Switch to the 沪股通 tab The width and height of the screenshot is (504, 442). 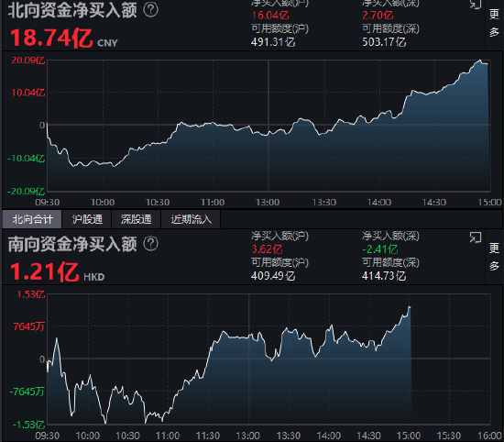click(87, 219)
